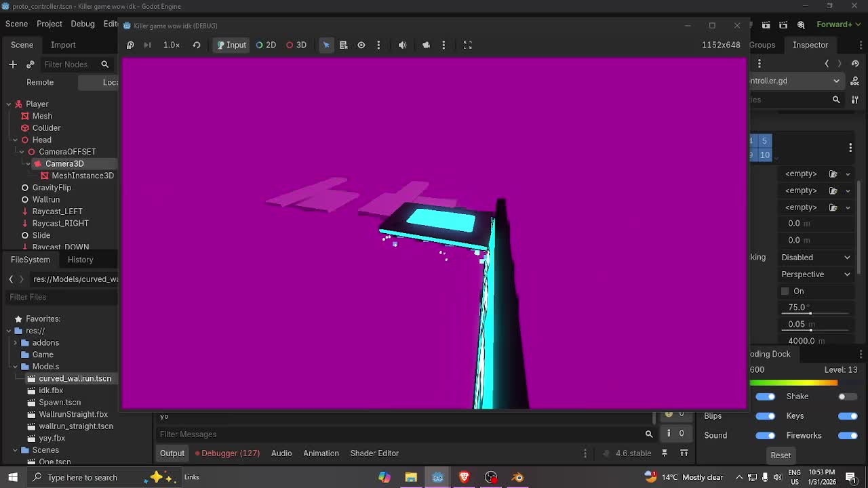The height and width of the screenshot is (488, 868).
Task: Enable the Shake toggle switch
Action: [846, 396]
